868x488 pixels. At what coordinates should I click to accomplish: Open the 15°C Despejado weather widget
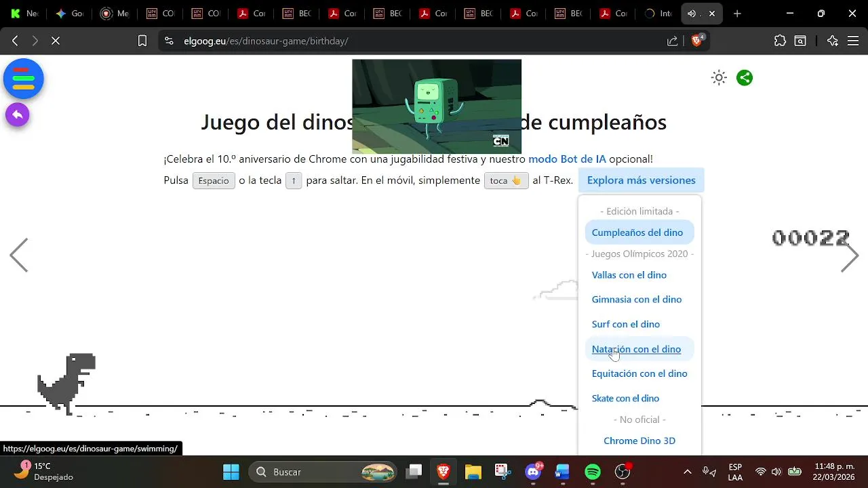pos(44,472)
